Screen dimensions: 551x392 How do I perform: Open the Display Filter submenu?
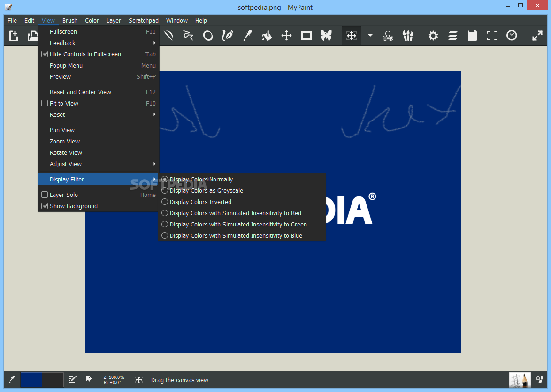(99, 179)
